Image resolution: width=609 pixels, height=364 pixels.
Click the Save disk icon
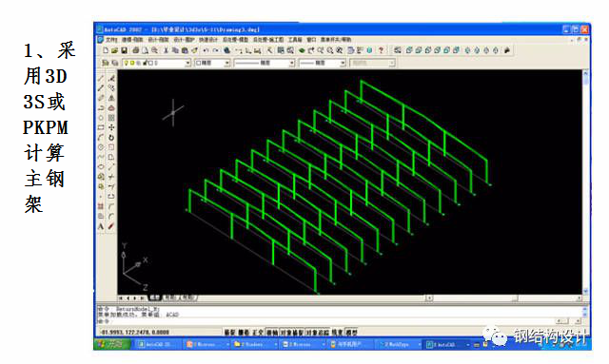coord(125,50)
